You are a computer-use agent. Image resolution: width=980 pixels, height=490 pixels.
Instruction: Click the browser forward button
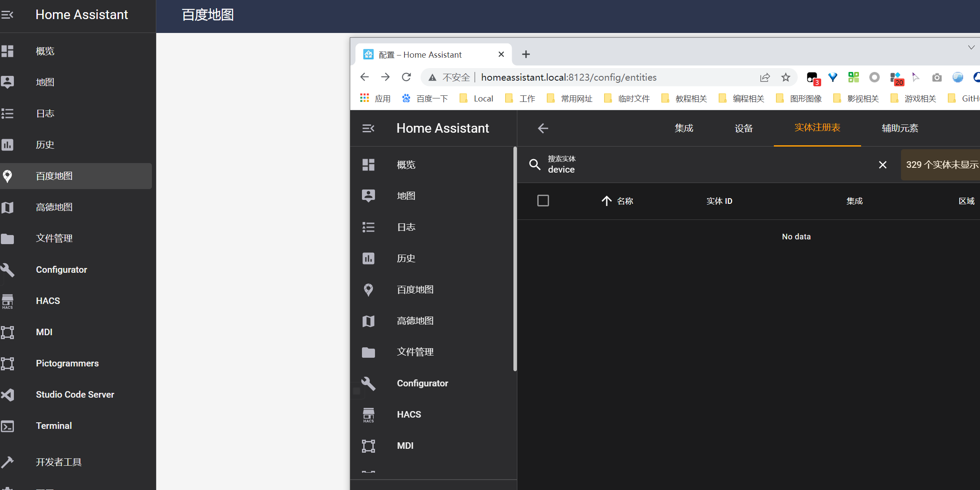coord(385,77)
